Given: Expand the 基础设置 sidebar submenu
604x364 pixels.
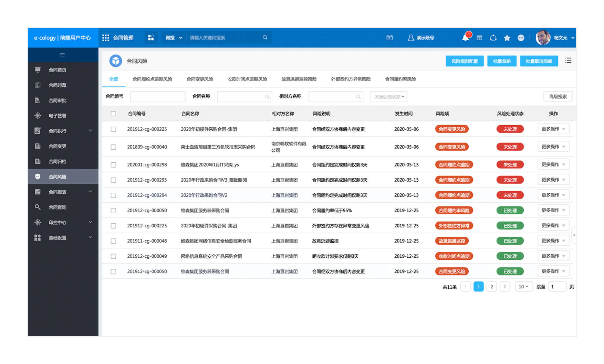Looking at the screenshot, I should click(x=91, y=237).
